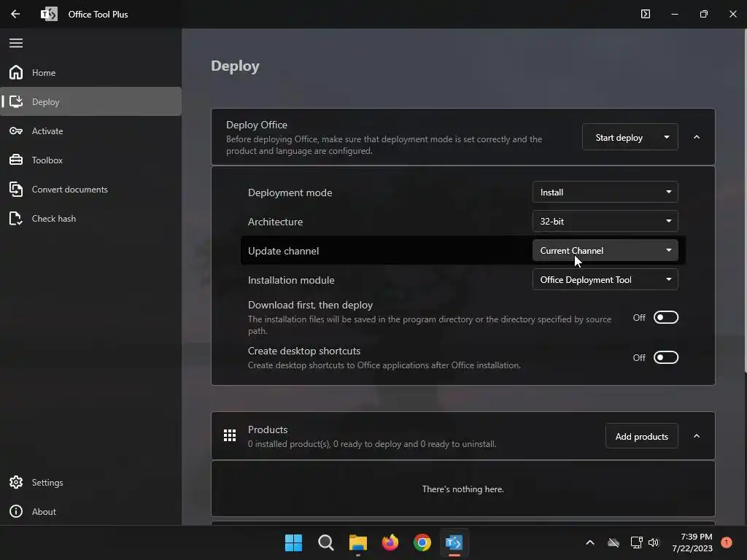
Task: Click the Deploy page heading
Action: (235, 66)
